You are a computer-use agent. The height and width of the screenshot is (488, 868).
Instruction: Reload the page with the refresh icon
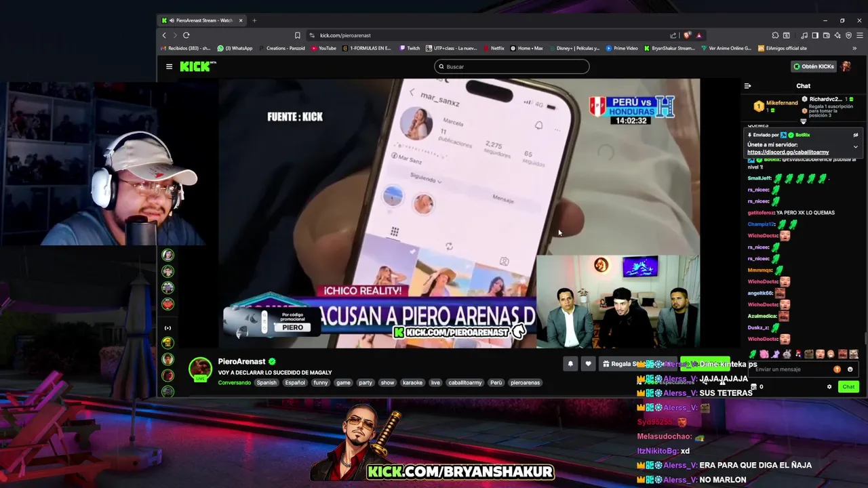pyautogui.click(x=186, y=35)
